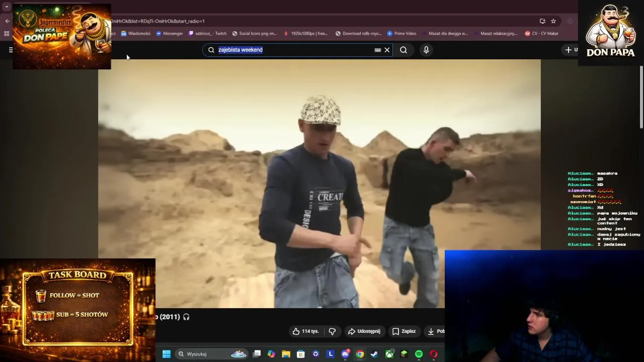
Task: Click chat message 'I jedziesz'
Action: point(611,244)
